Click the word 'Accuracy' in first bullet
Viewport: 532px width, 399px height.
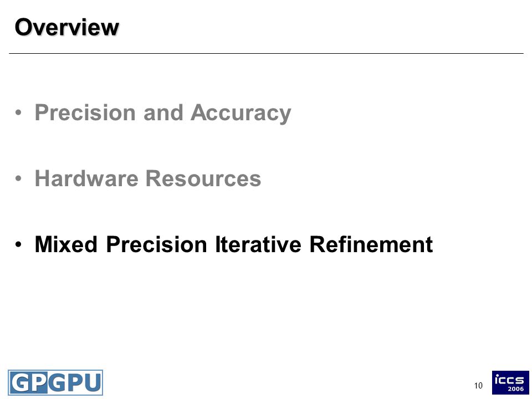(241, 113)
